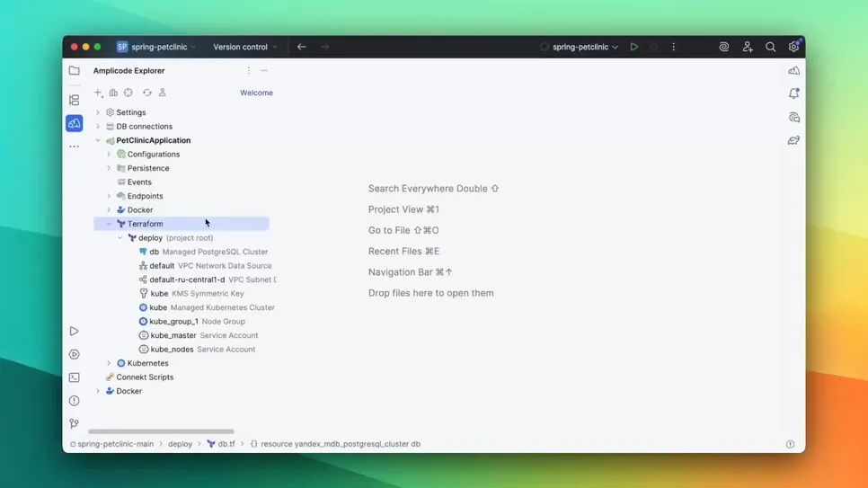Screen dimensions: 868x488
Task: Click the Welcome link in Explorer
Action: (256, 93)
